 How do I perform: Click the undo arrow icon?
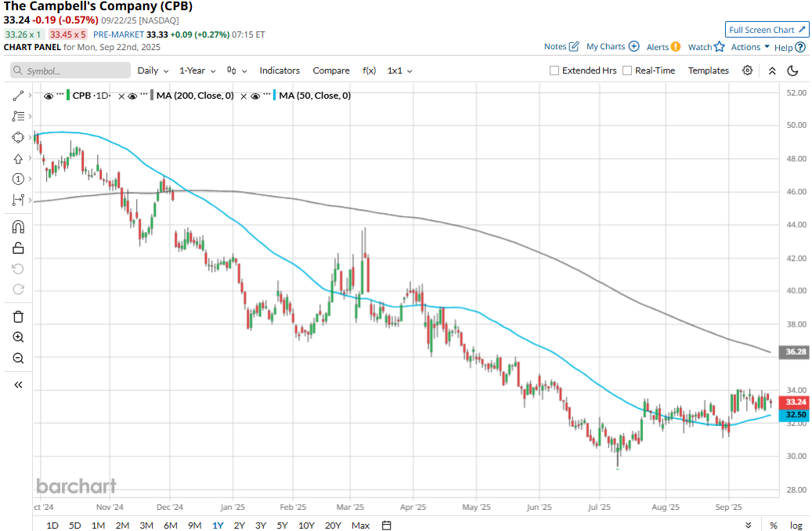17,269
